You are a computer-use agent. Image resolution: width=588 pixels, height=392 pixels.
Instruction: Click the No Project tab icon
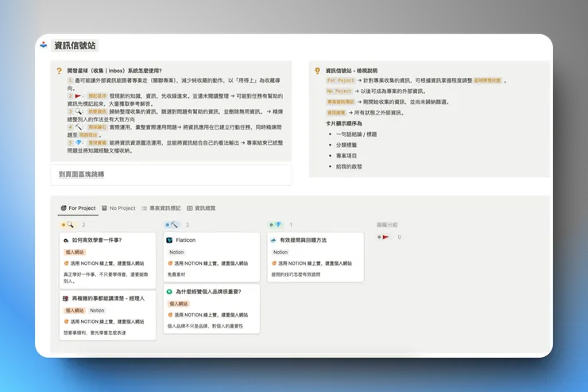tap(104, 208)
